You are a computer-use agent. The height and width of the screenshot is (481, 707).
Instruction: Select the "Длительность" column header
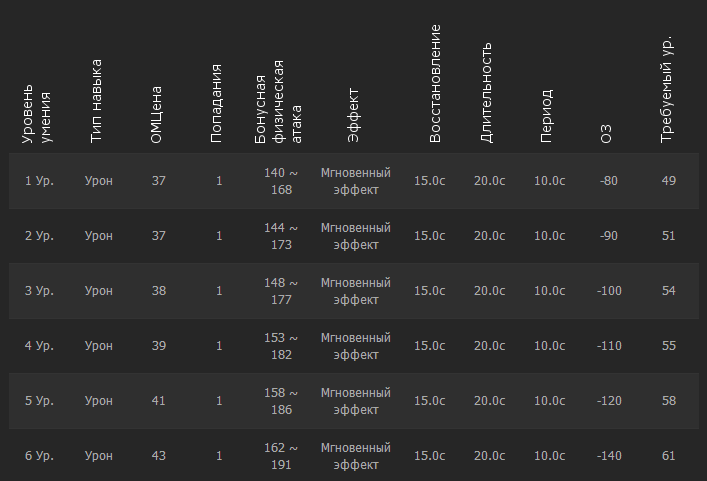coord(487,92)
